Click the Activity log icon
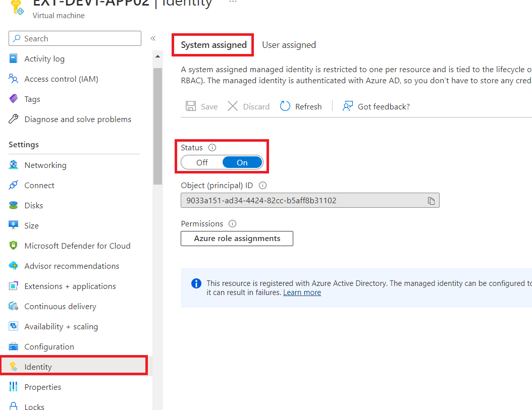 coord(13,58)
